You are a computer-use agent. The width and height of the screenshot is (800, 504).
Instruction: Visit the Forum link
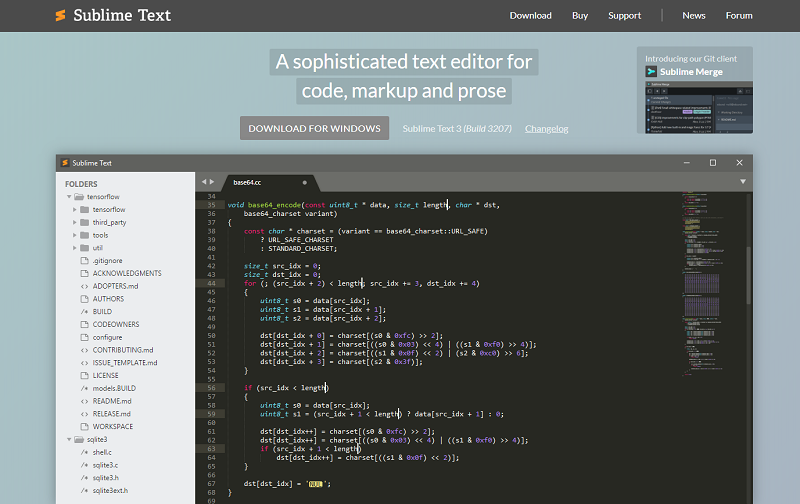tap(739, 16)
